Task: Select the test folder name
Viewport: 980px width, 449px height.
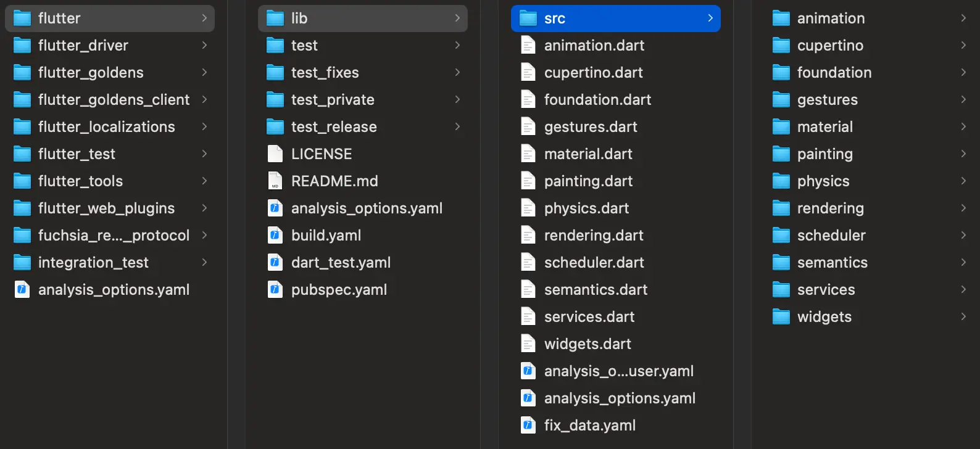Action: 304,46
